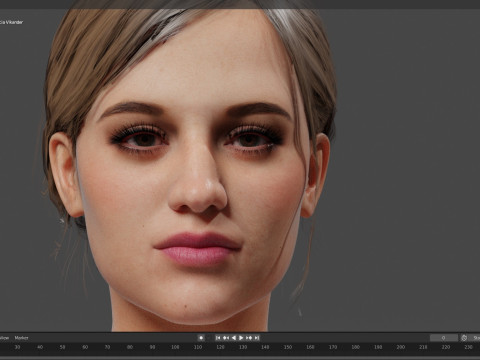Viewport: 480px width, 360px height.
Task: Jump to the next keyframe
Action: [249, 338]
